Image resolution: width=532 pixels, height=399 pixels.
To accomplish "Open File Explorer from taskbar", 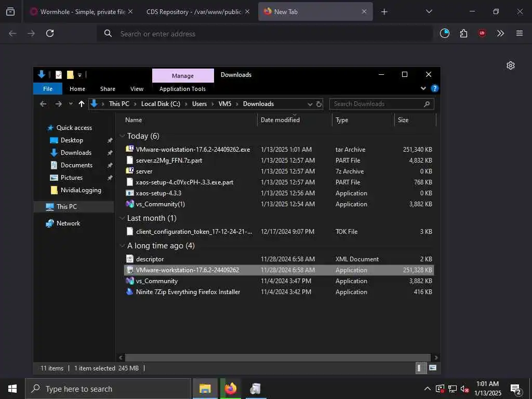I will (205, 389).
